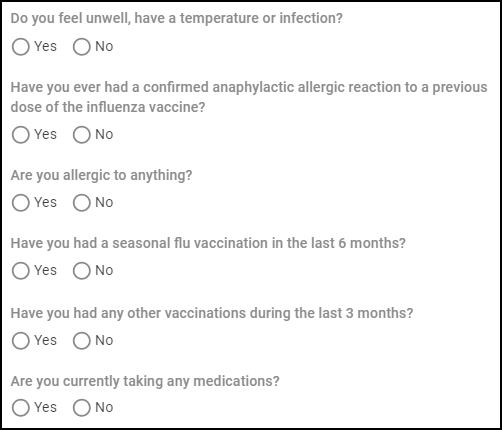The image size is (502, 430).
Task: Click the 'No' word label under the allergic question
Action: (104, 202)
